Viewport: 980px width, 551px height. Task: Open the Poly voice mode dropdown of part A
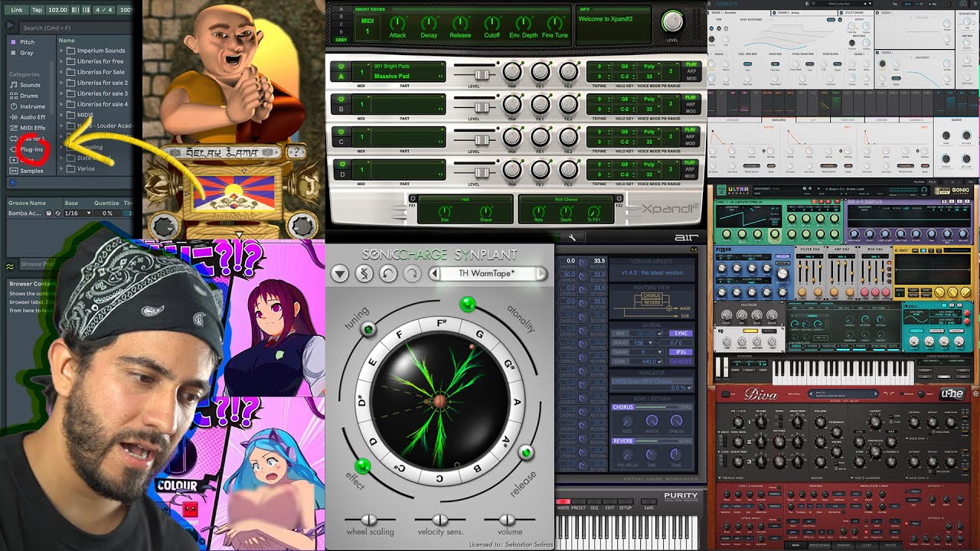pos(648,67)
